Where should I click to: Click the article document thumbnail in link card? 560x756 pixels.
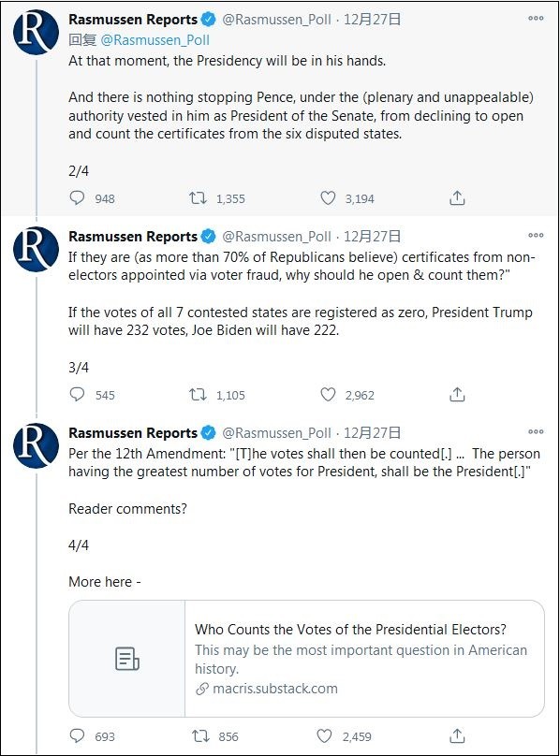click(127, 659)
